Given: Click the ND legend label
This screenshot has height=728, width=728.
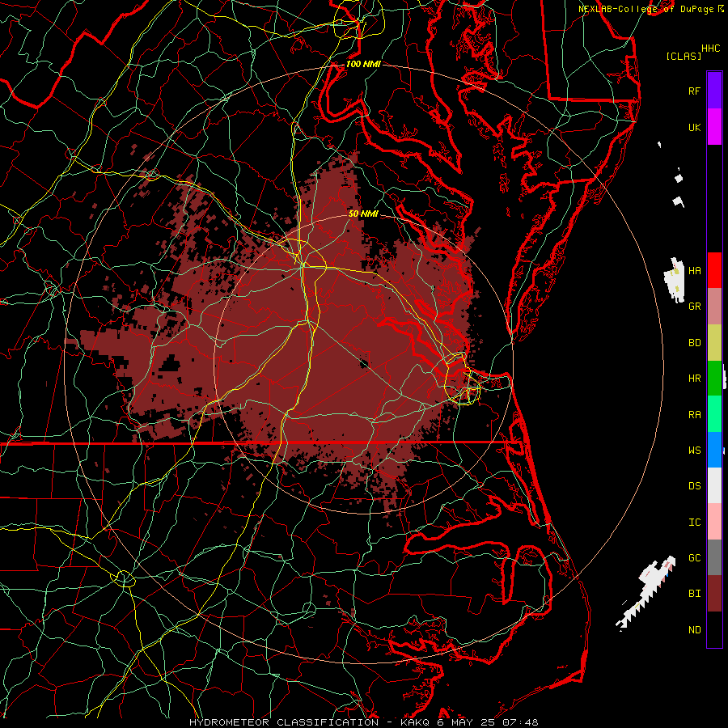Looking at the screenshot, I should (x=694, y=630).
